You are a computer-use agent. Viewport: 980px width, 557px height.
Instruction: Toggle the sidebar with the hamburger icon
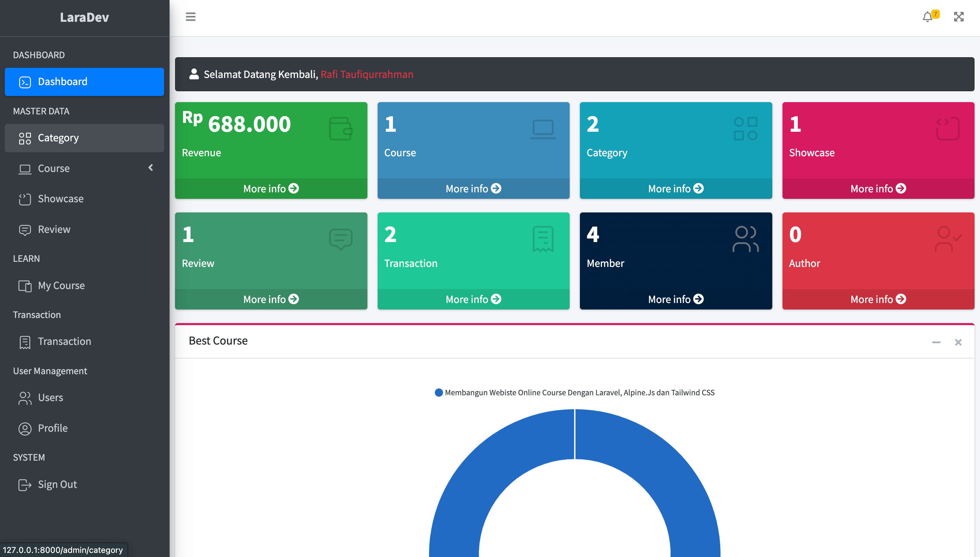point(190,17)
